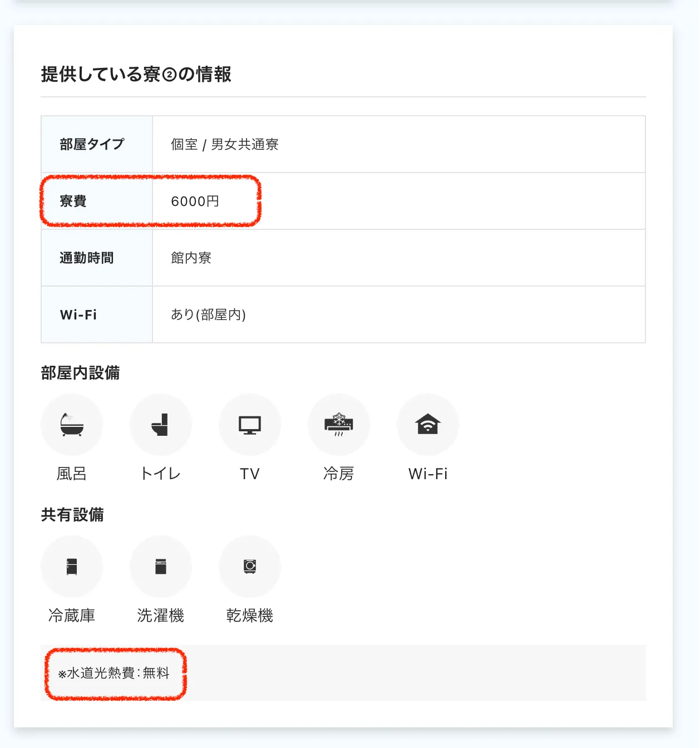Click the 冷蔵庫 (refrigerator) shared facility icon
Viewport: 700px width, 748px height.
click(72, 566)
